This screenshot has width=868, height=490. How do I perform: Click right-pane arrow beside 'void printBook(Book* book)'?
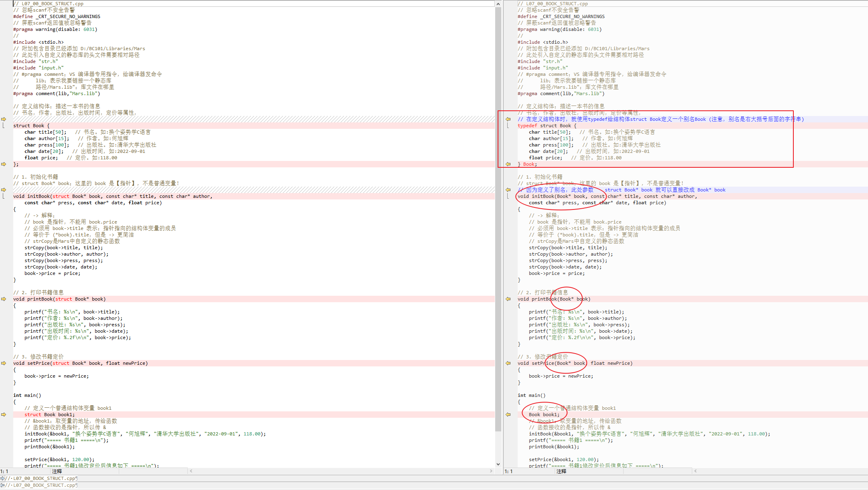508,299
